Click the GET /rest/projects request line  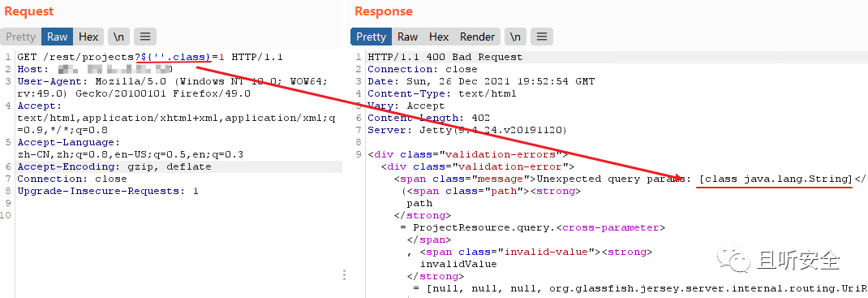[150, 57]
